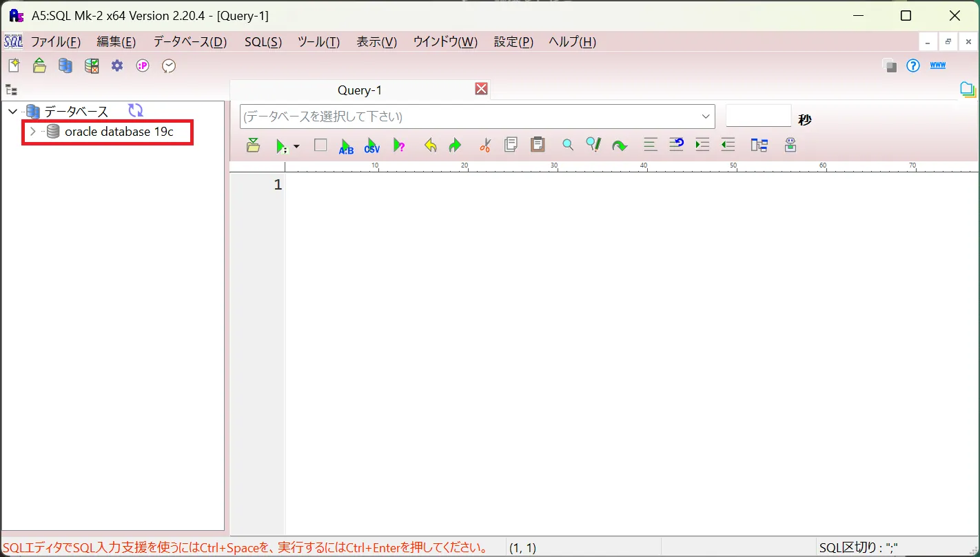Open the run SQL dropdown arrow

(x=296, y=146)
